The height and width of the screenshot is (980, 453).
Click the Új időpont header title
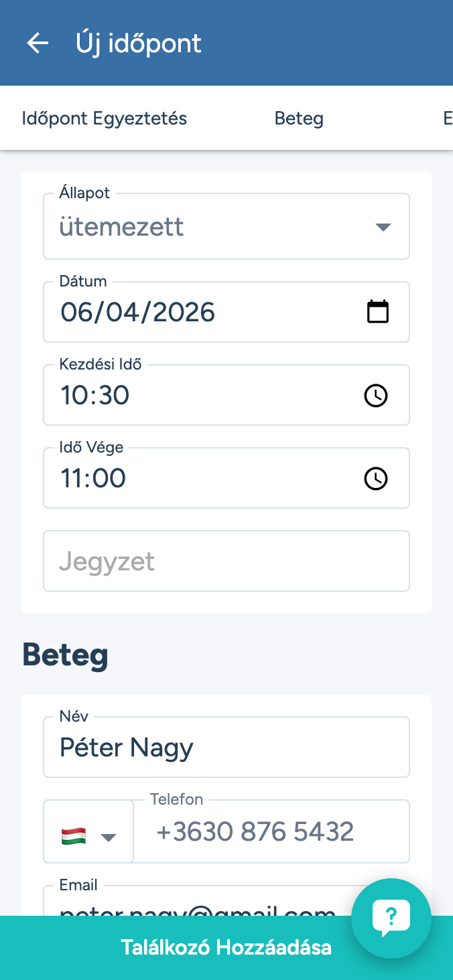139,44
